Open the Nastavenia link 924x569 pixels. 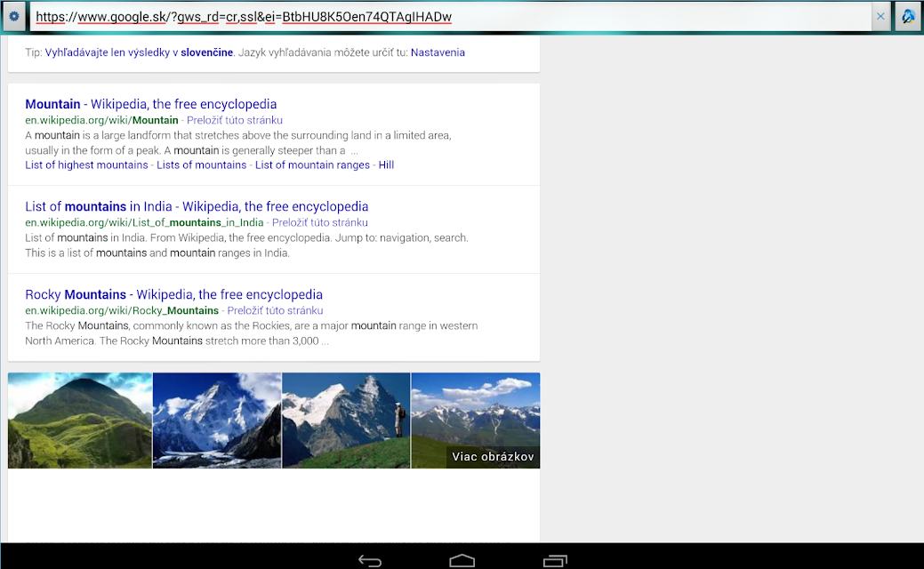tap(438, 52)
